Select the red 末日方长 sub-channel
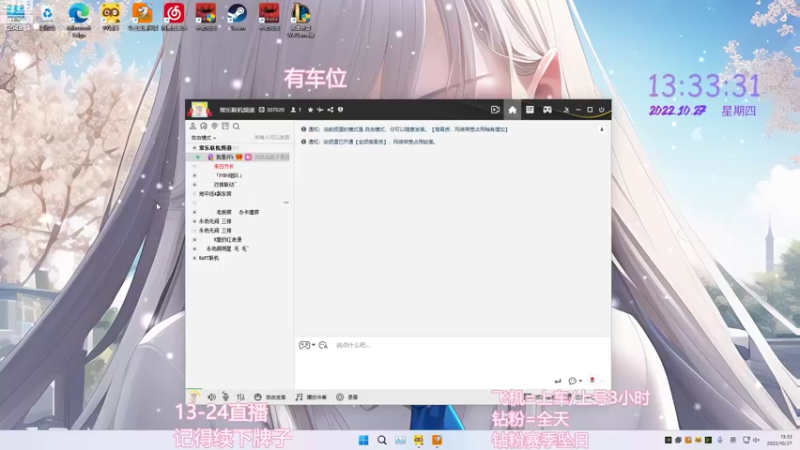This screenshot has height=450, width=800. tap(223, 166)
